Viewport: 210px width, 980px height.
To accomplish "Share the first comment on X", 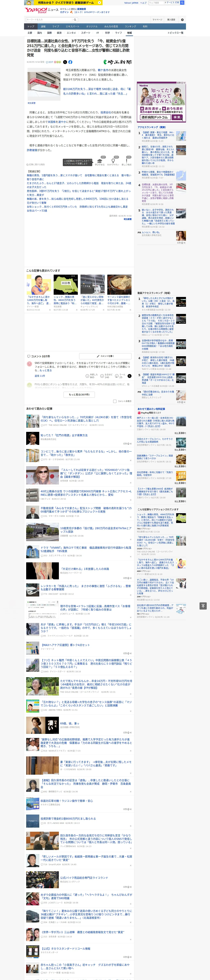I will click(129, 376).
